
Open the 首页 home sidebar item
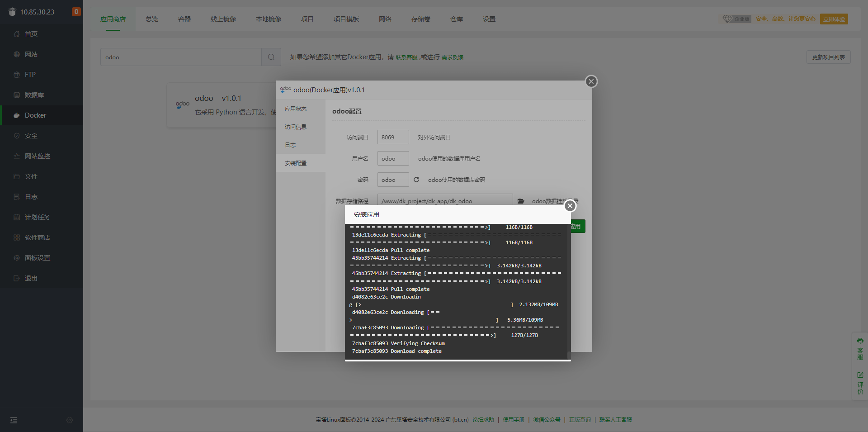point(41,34)
